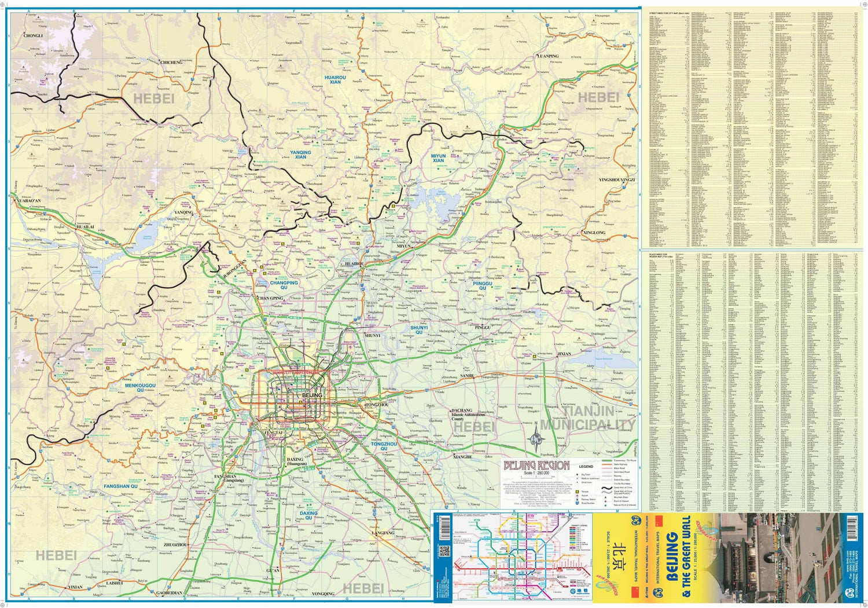Click the Big Town dot symbol in the legend
868x608 pixels.
tap(577, 474)
